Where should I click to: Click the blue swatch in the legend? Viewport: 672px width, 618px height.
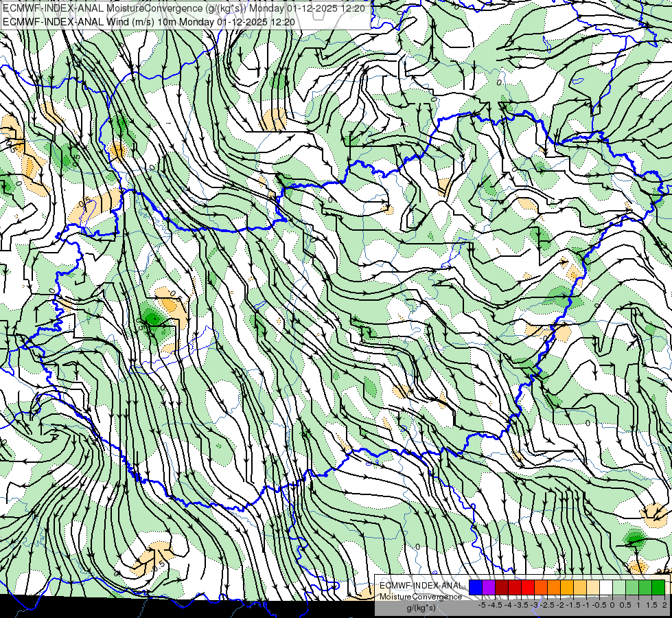click(x=476, y=587)
